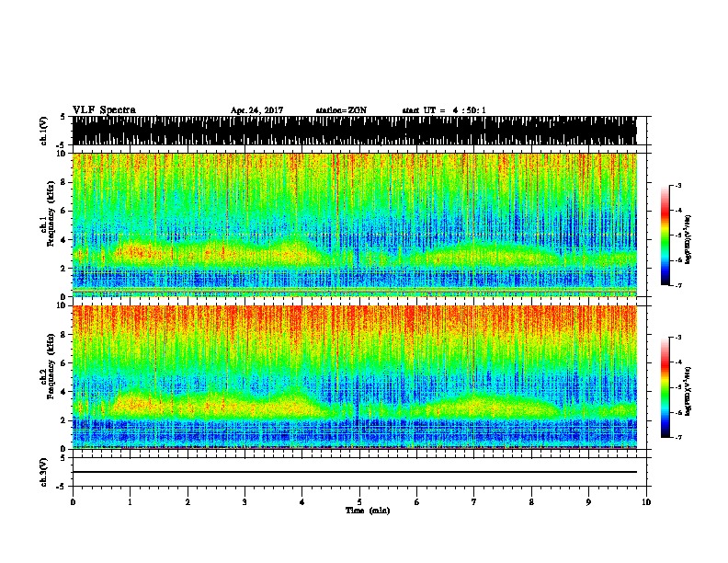Click the ch.2 spectrogram 6 kHz tick label
728x563 pixels.
point(63,363)
